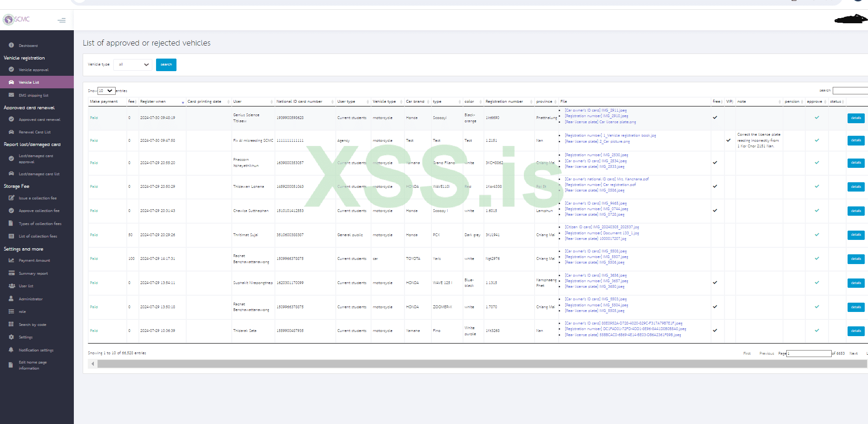Sort table by province column
The height and width of the screenshot is (424, 868).
click(546, 101)
